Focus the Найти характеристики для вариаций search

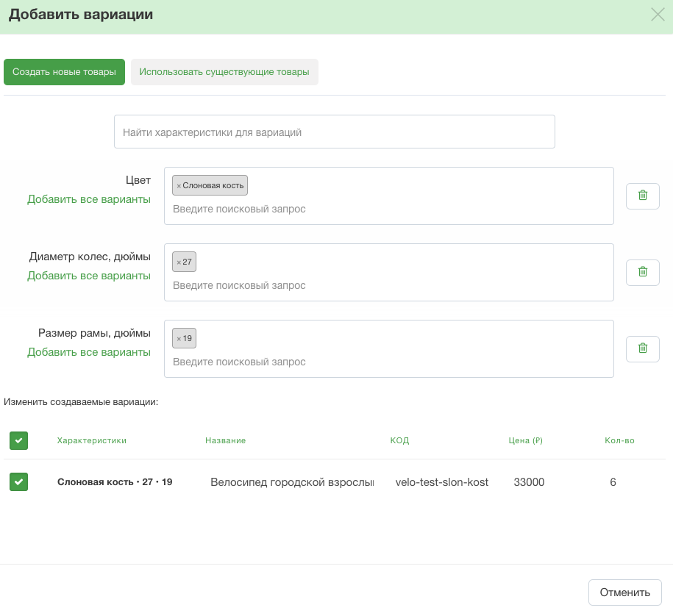pos(335,132)
